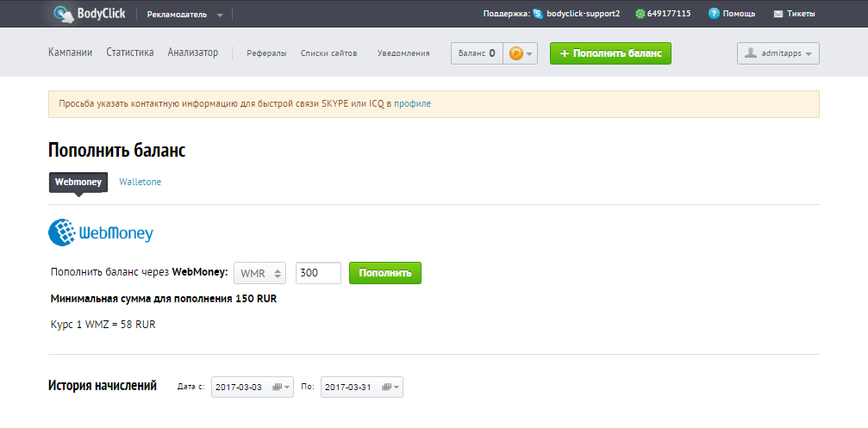Click the Пополнить баланс page heading

coord(117,151)
